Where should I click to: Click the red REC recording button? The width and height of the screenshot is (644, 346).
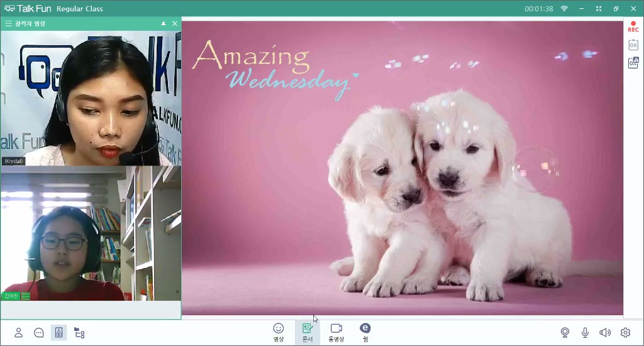[x=633, y=26]
